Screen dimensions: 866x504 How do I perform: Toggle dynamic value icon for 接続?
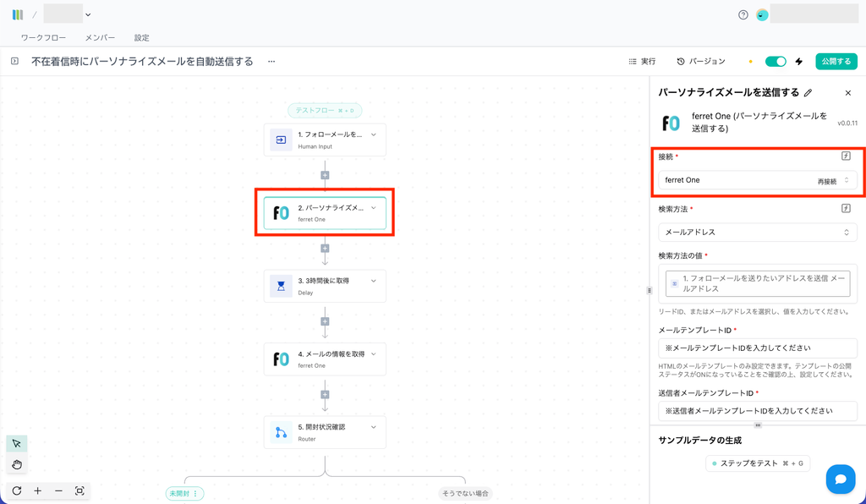tap(846, 156)
